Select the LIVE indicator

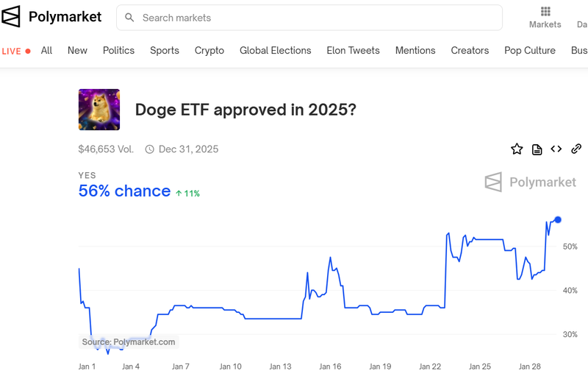pos(16,51)
